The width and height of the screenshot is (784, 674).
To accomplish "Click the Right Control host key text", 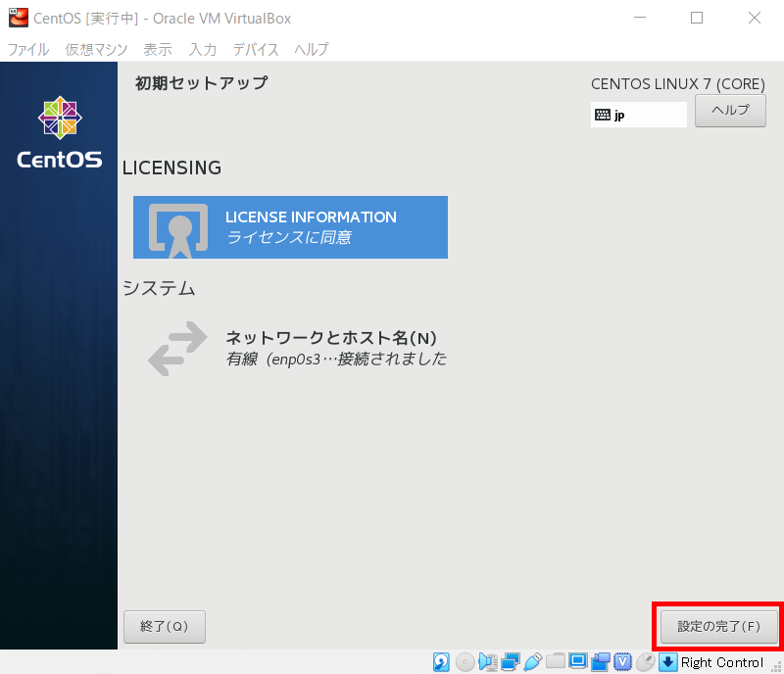I will 722,662.
